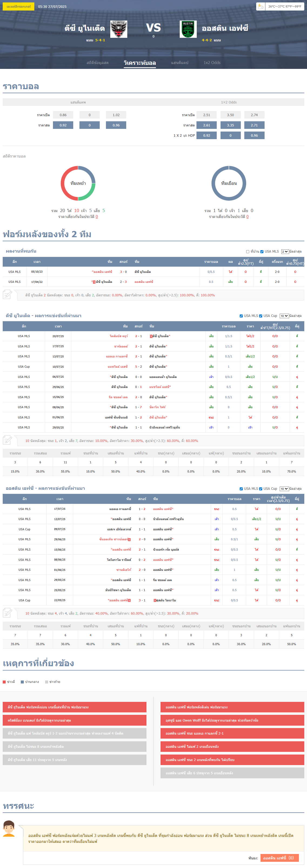Screen dimensions: 307x868
Task: Click the away same-price history link 0
Action: (247, 217)
